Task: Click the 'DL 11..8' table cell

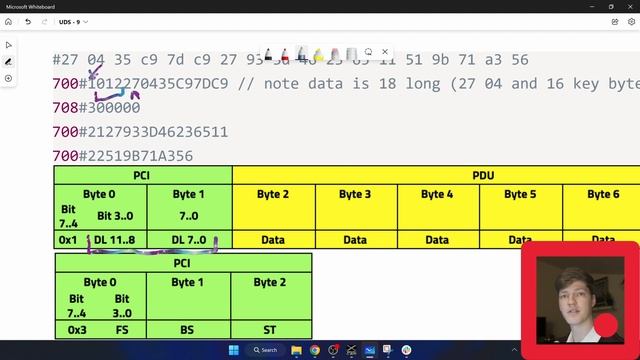Action: (x=114, y=240)
